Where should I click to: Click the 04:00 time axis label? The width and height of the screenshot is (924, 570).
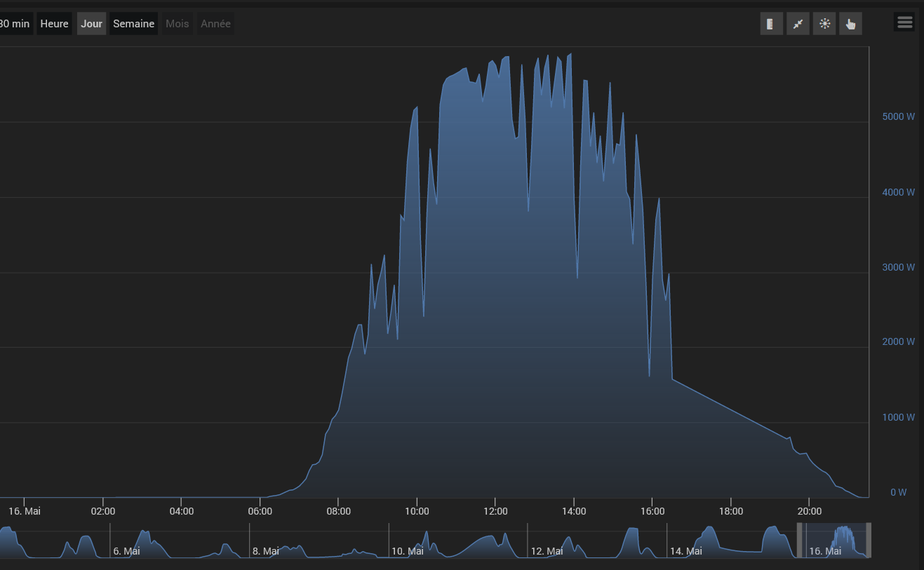(182, 511)
